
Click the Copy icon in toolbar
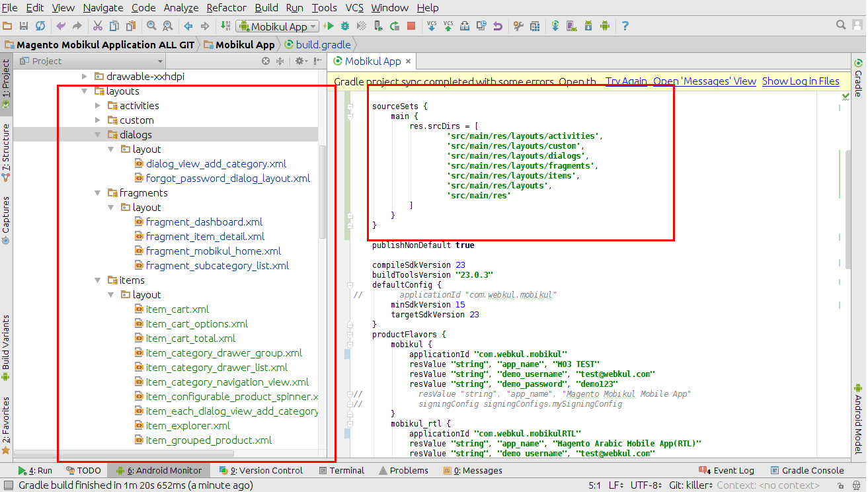(114, 26)
